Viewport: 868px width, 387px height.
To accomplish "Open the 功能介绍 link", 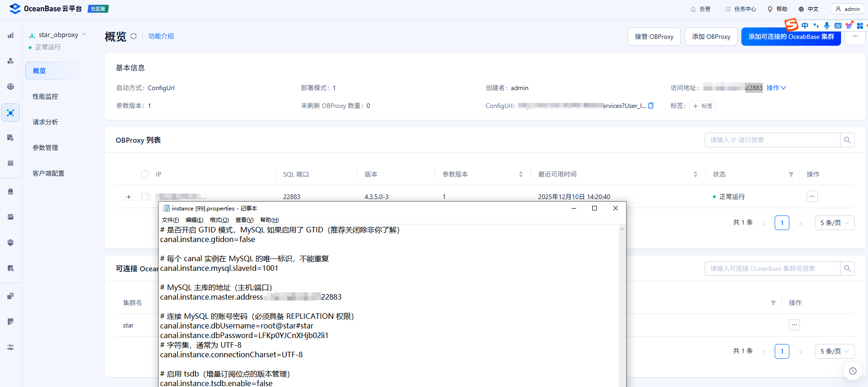I will [161, 36].
